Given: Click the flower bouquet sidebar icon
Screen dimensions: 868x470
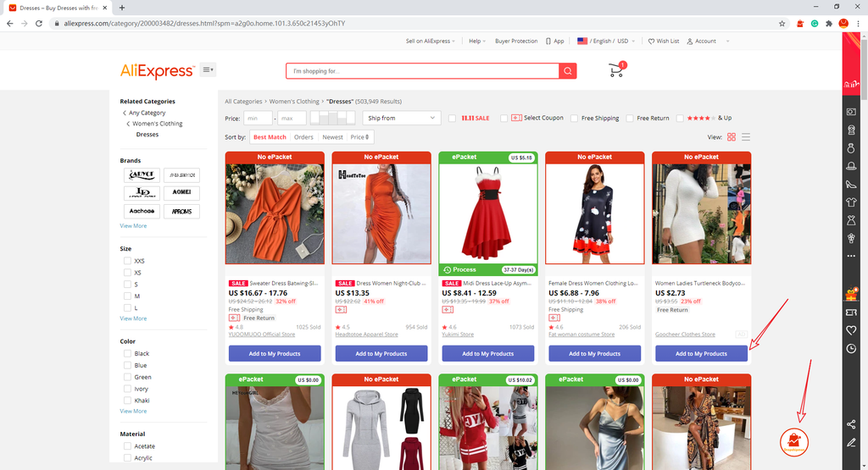Looking at the screenshot, I should tap(851, 238).
